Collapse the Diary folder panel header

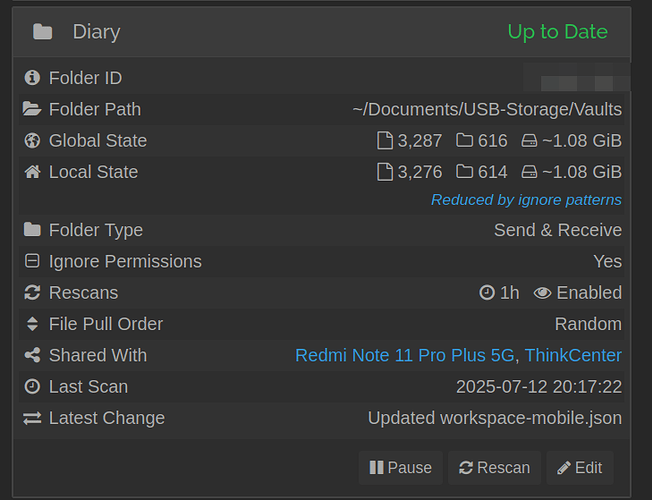[x=321, y=32]
